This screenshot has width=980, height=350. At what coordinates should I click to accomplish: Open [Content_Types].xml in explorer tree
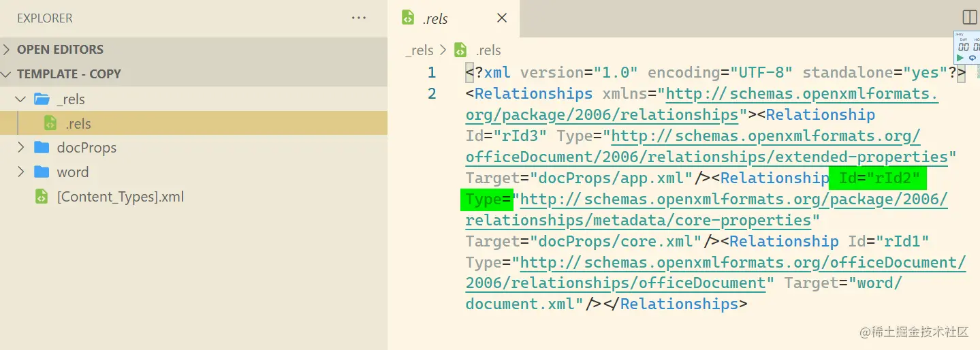tap(193, 197)
